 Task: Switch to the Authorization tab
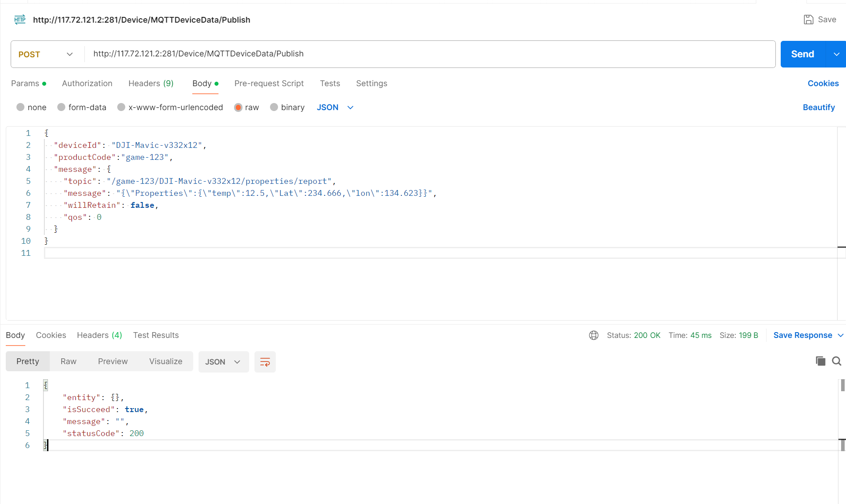point(87,83)
